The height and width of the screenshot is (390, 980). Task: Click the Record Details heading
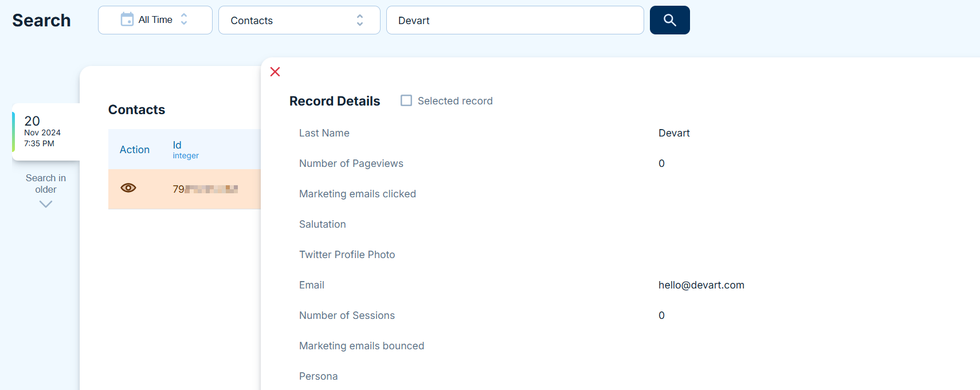(x=335, y=101)
